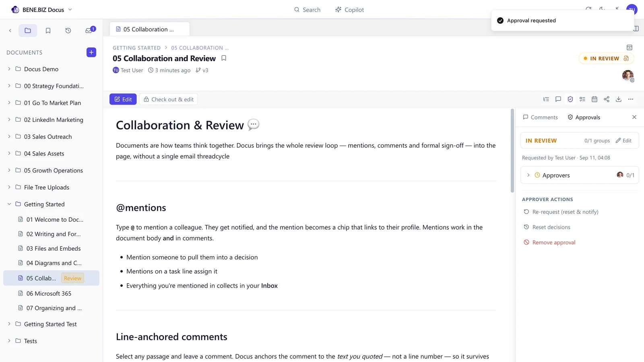The image size is (644, 362).
Task: Click the IN REVIEW status badge
Action: (606, 58)
